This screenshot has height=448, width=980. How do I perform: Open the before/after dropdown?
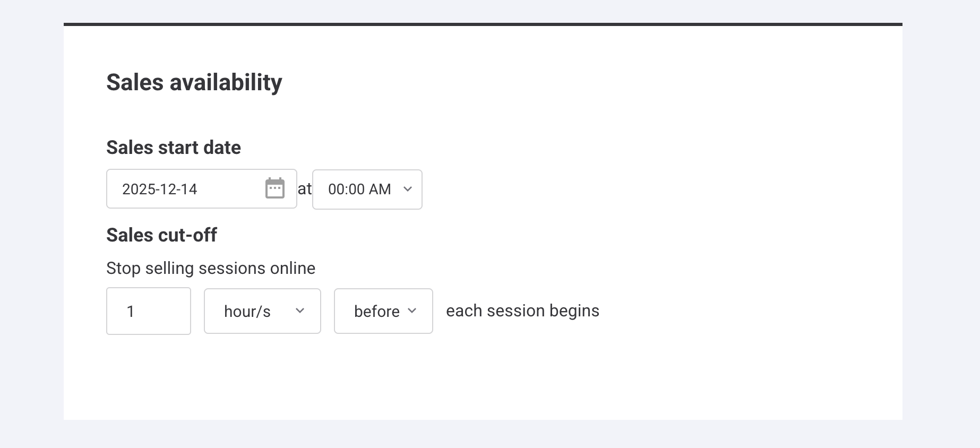coord(383,311)
